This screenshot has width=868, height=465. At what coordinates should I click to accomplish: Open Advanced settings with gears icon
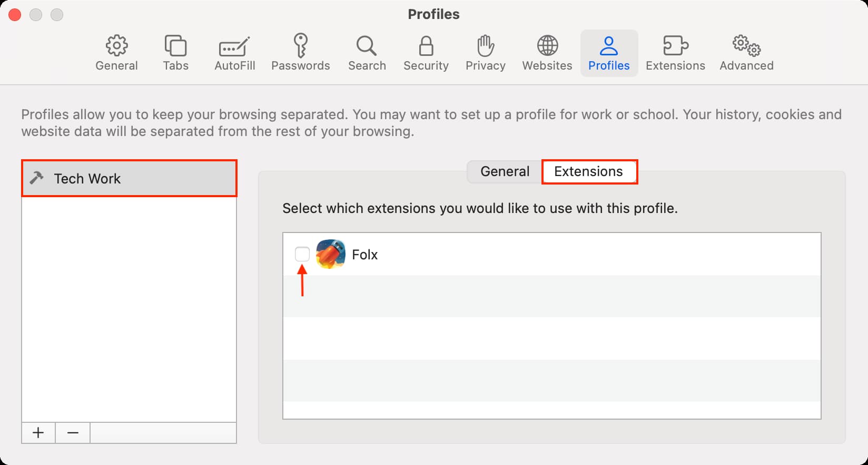746,53
